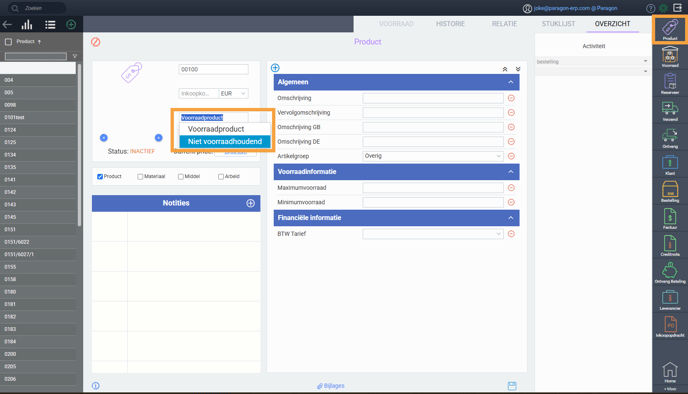Expand all sections with double down chevron

(x=518, y=69)
